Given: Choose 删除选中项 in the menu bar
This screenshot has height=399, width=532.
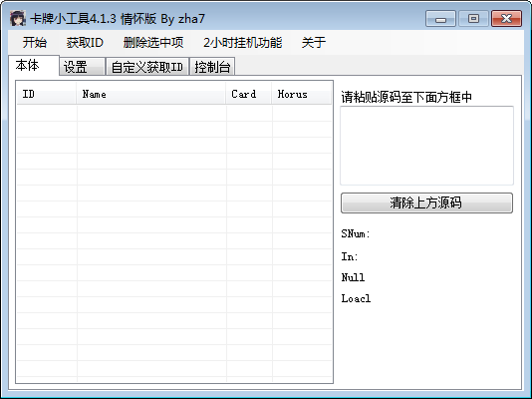Looking at the screenshot, I should click(153, 43).
